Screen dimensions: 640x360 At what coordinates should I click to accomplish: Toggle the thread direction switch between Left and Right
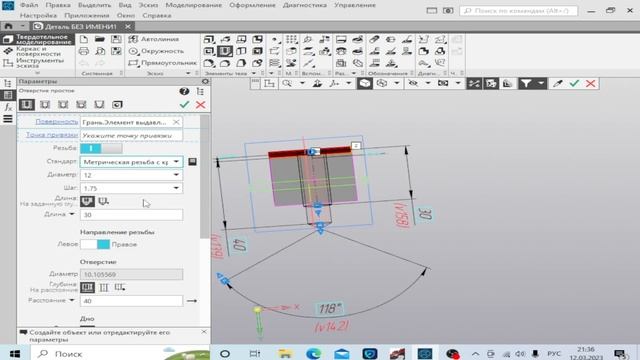pos(95,244)
